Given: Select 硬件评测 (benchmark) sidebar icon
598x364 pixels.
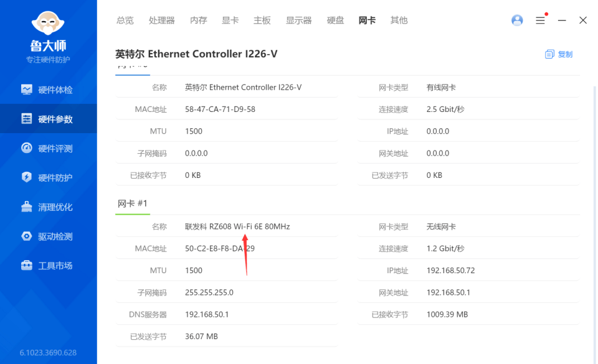Looking at the screenshot, I should coord(48,148).
